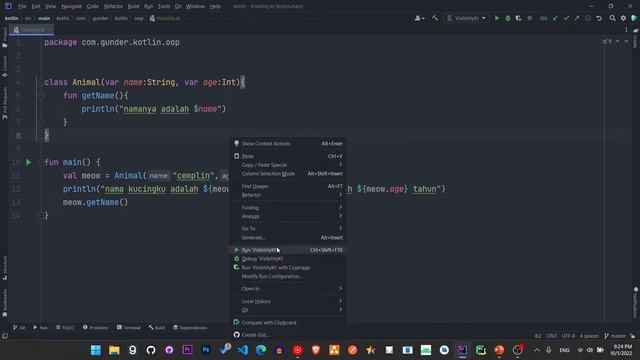The image size is (640, 360).
Task: Click the CRLF line separator indicator
Action: (551, 336)
